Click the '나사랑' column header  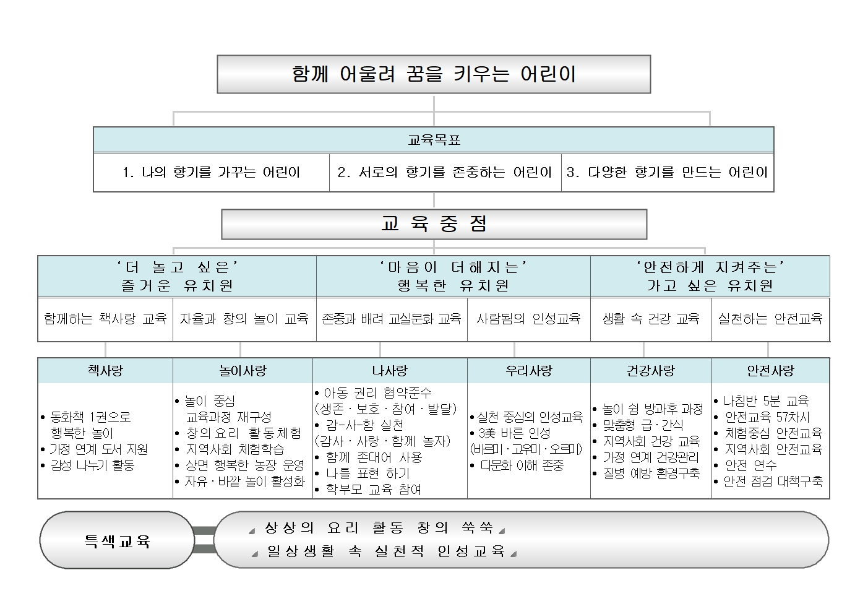(390, 371)
